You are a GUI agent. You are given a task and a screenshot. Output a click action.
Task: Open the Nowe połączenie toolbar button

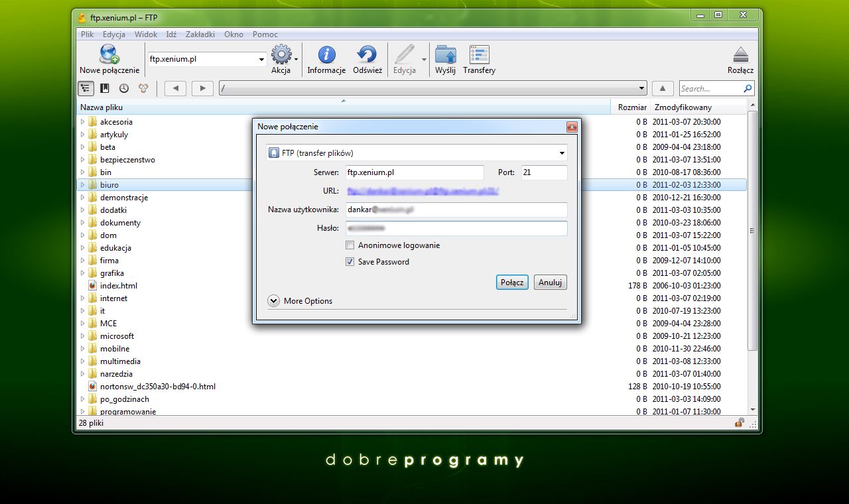[x=109, y=59]
